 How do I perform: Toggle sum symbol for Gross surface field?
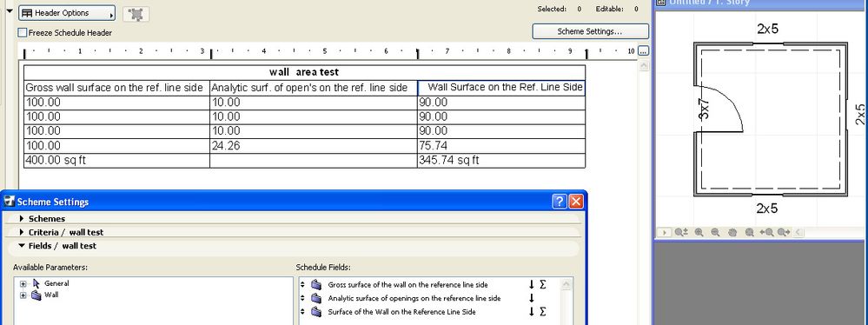pyautogui.click(x=542, y=284)
